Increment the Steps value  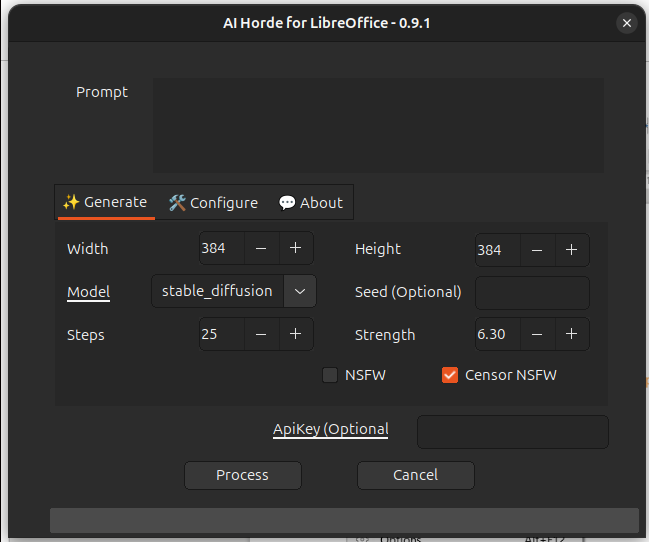(x=296, y=334)
